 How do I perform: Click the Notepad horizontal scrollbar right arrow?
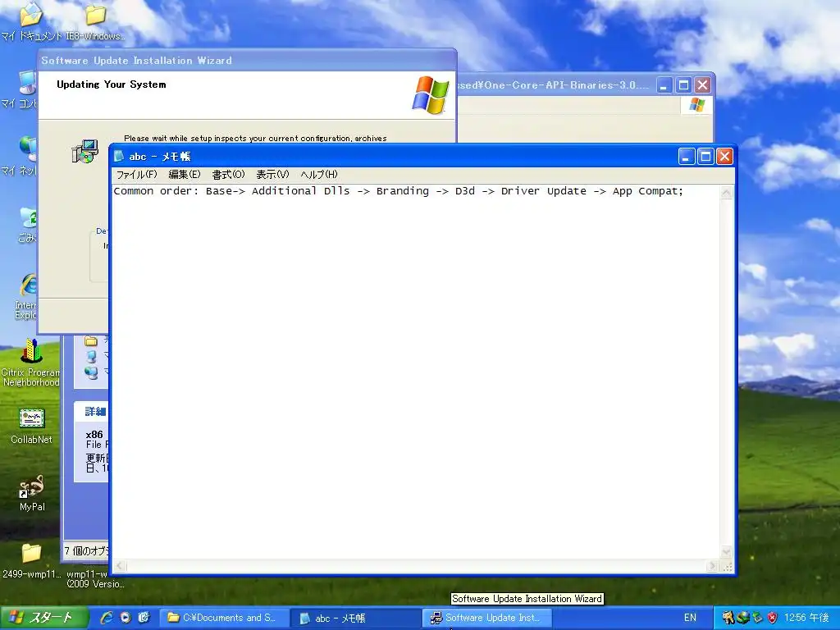pyautogui.click(x=712, y=566)
